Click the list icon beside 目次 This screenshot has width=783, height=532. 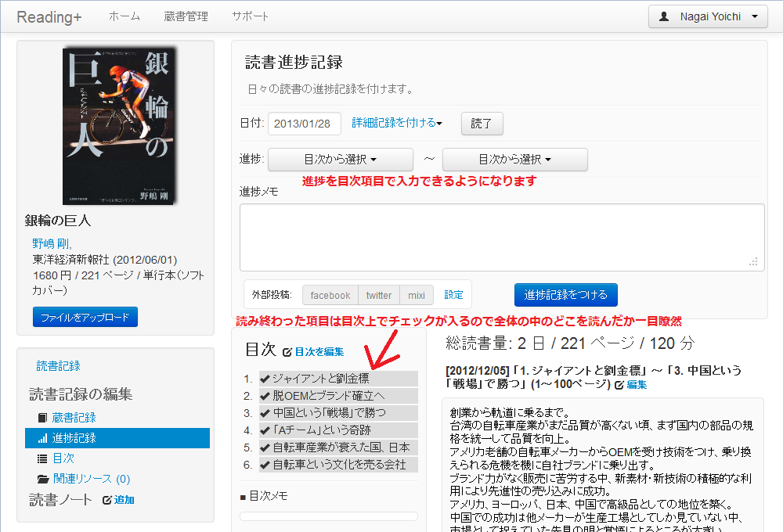[x=42, y=458]
